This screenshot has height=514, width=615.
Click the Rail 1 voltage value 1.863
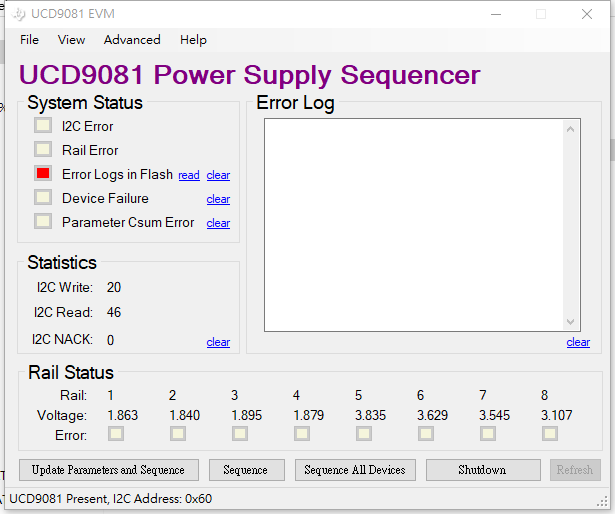(x=123, y=415)
